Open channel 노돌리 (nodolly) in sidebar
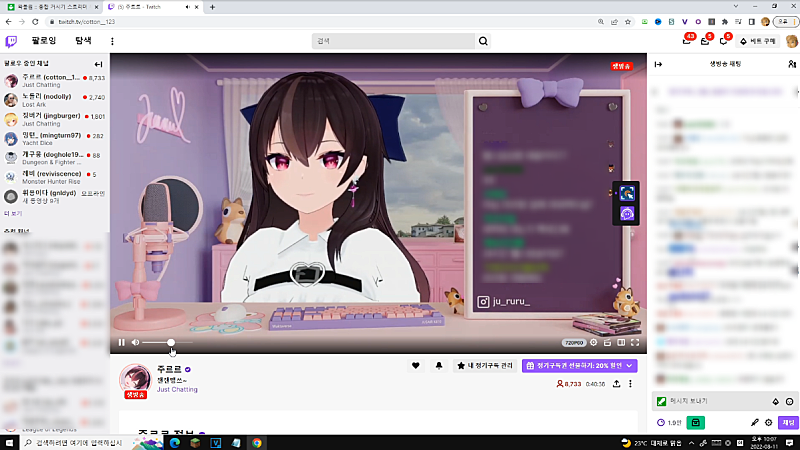 coord(55,100)
